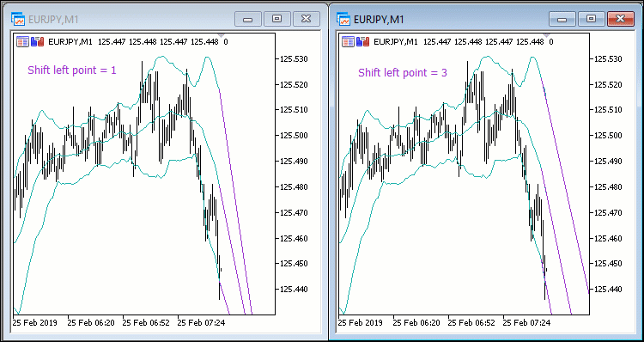Click the greyed EURJPY,M1 title text of inactive window
Viewport: 644px width, 342px height.
point(53,20)
